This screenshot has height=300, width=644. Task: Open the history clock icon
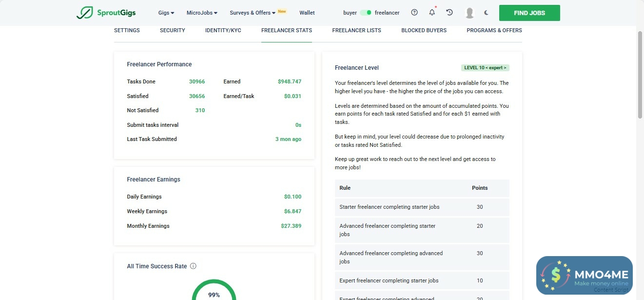click(x=449, y=13)
